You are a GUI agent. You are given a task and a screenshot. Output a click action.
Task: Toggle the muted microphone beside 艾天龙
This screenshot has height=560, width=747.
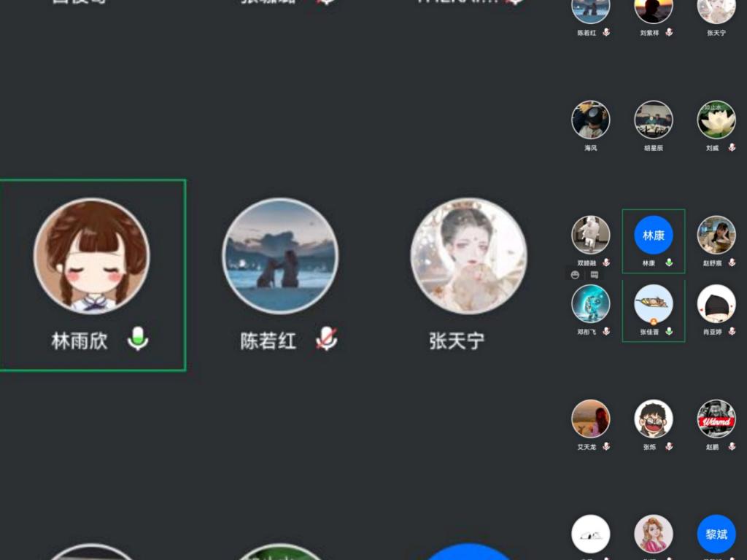(606, 446)
